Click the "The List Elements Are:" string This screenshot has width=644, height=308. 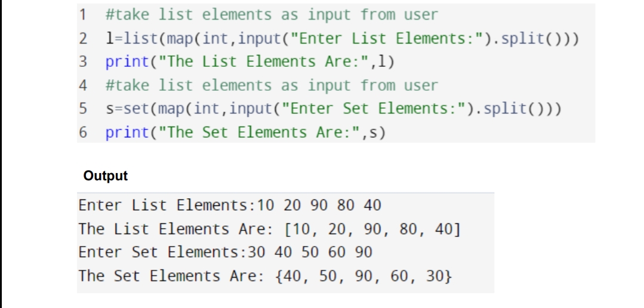(264, 62)
